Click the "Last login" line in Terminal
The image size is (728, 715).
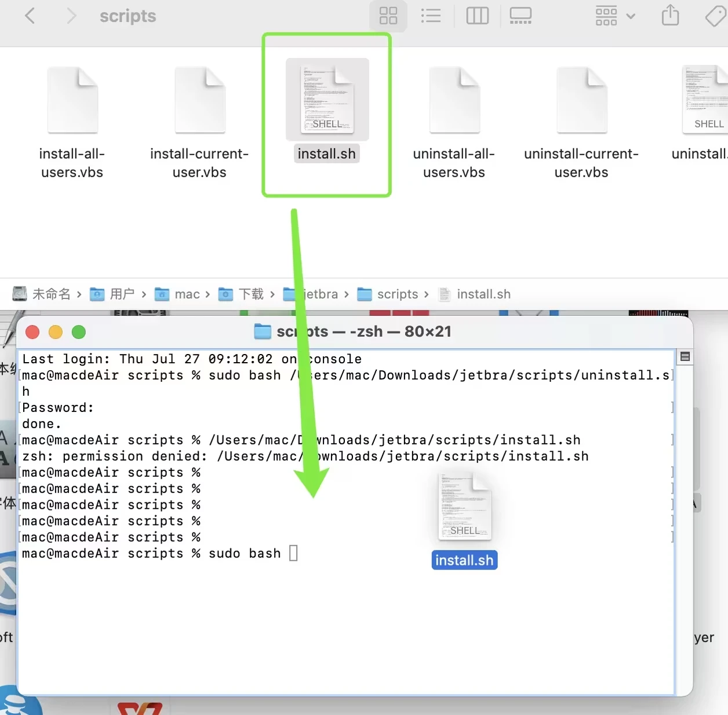192,359
